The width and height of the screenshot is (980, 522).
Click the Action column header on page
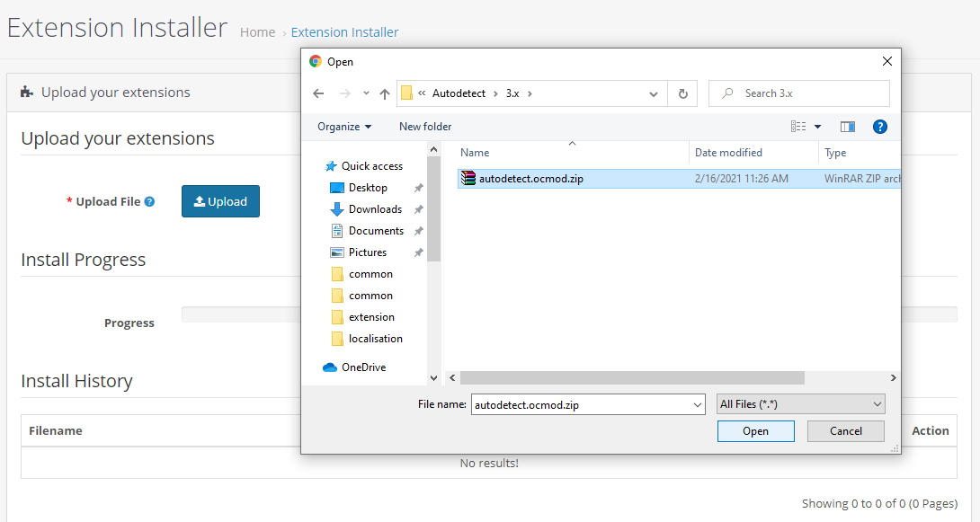pyautogui.click(x=930, y=431)
